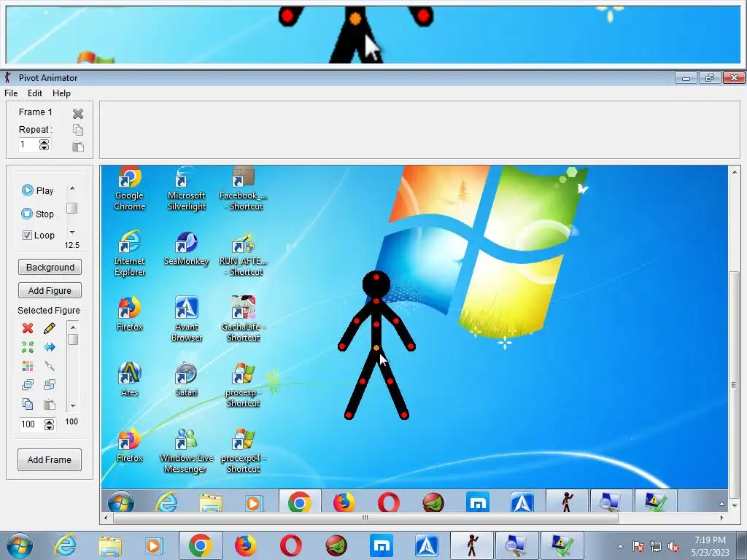Copy the current frame icon
The image size is (747, 560).
coord(78,130)
